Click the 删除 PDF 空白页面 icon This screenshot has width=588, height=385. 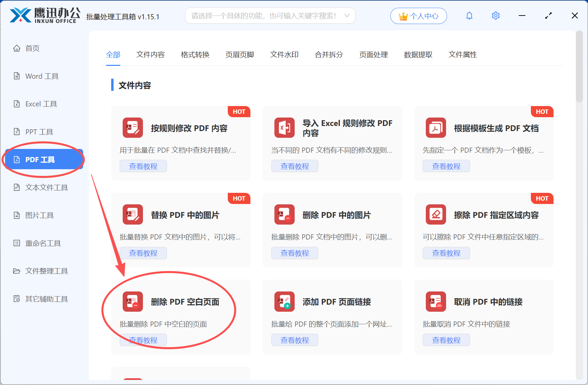point(133,302)
